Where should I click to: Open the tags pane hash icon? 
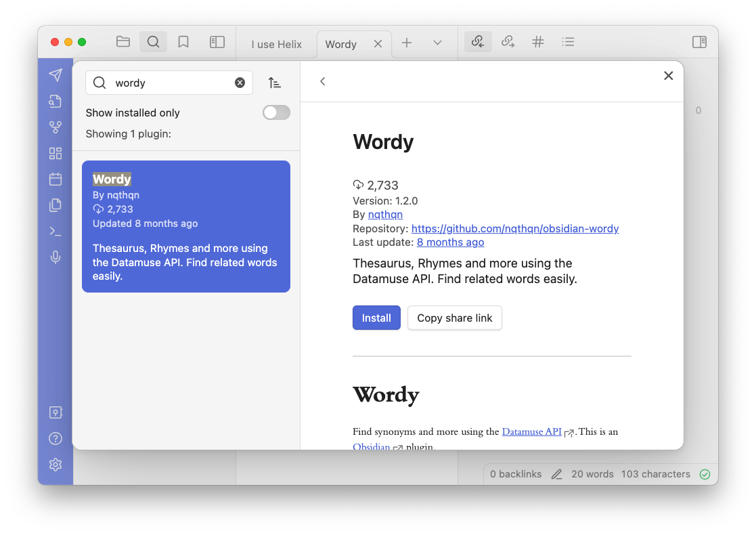537,42
